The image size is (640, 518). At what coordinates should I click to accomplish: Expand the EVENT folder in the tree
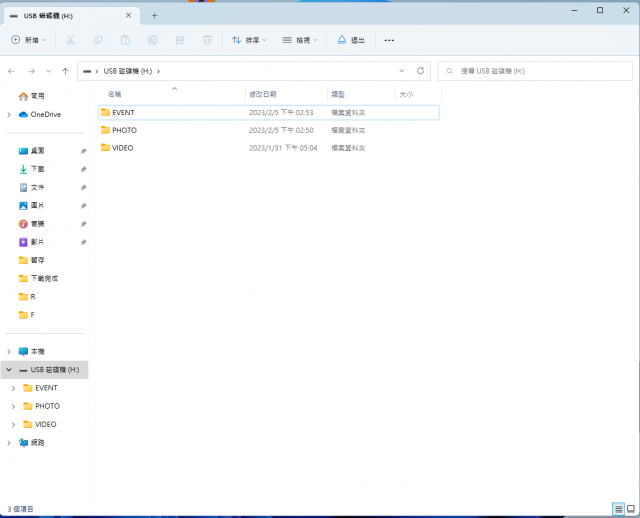pos(13,388)
